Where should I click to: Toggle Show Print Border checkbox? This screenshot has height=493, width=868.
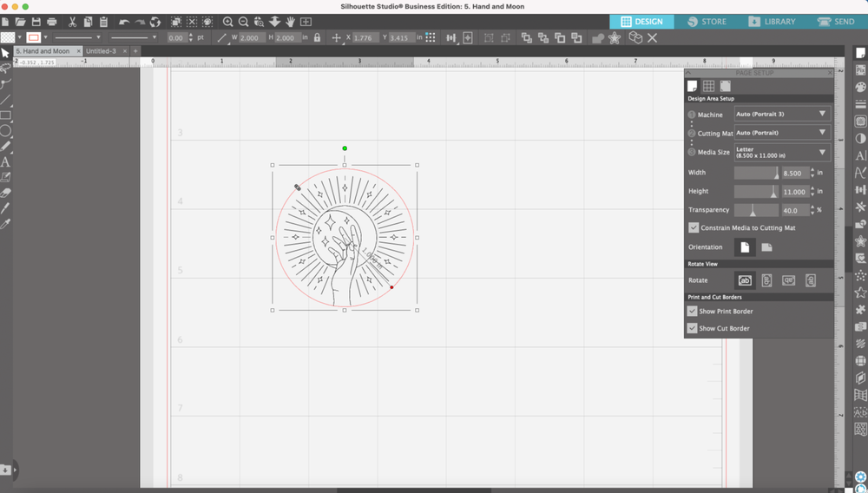coord(692,311)
